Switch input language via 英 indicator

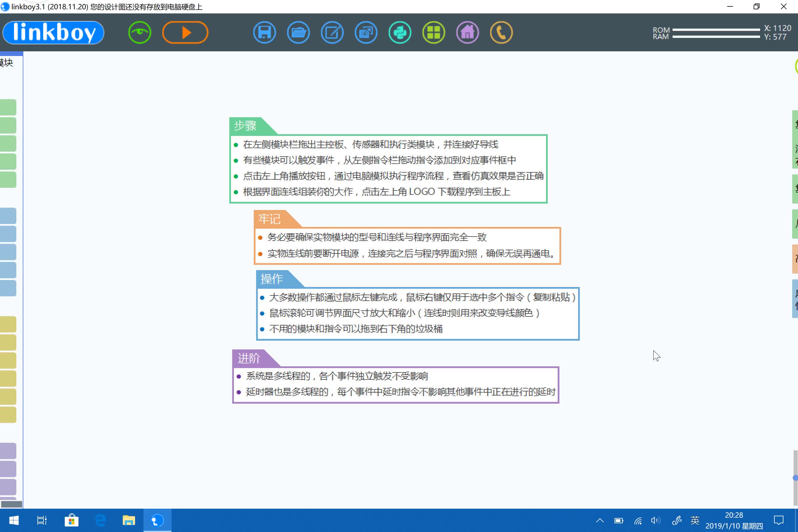tap(695, 520)
